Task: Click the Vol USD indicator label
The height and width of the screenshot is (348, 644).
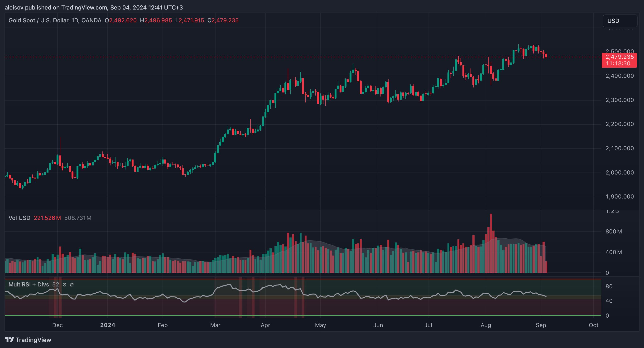Action: pos(19,218)
